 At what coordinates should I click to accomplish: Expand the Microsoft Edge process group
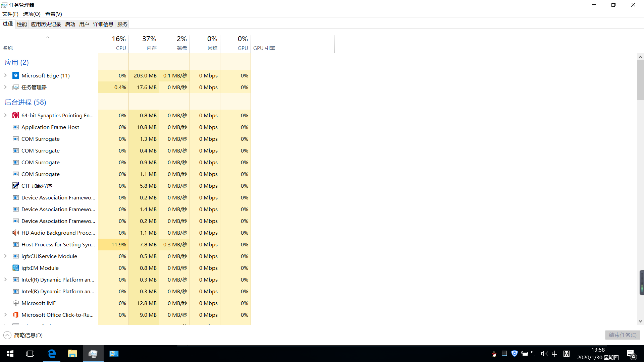coord(5,75)
